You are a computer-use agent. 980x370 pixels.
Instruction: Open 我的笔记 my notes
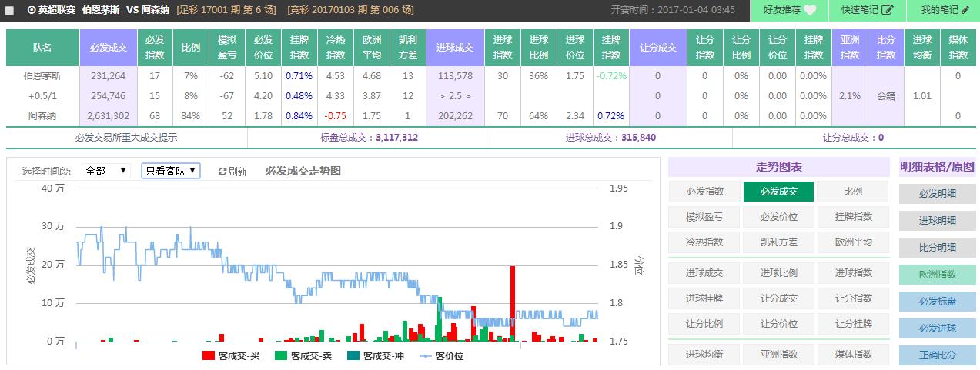pyautogui.click(x=945, y=10)
